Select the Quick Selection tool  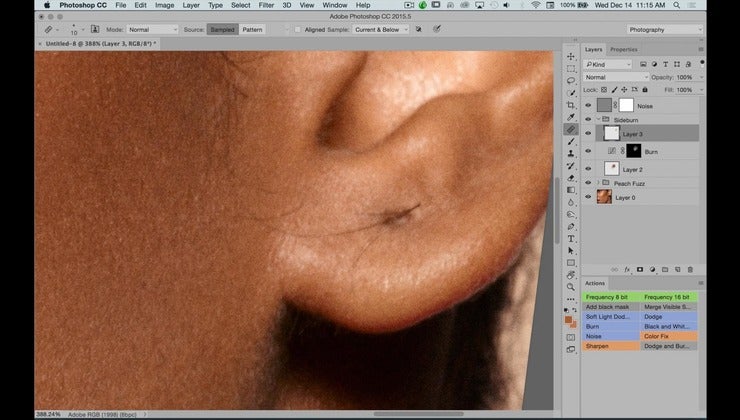571,93
